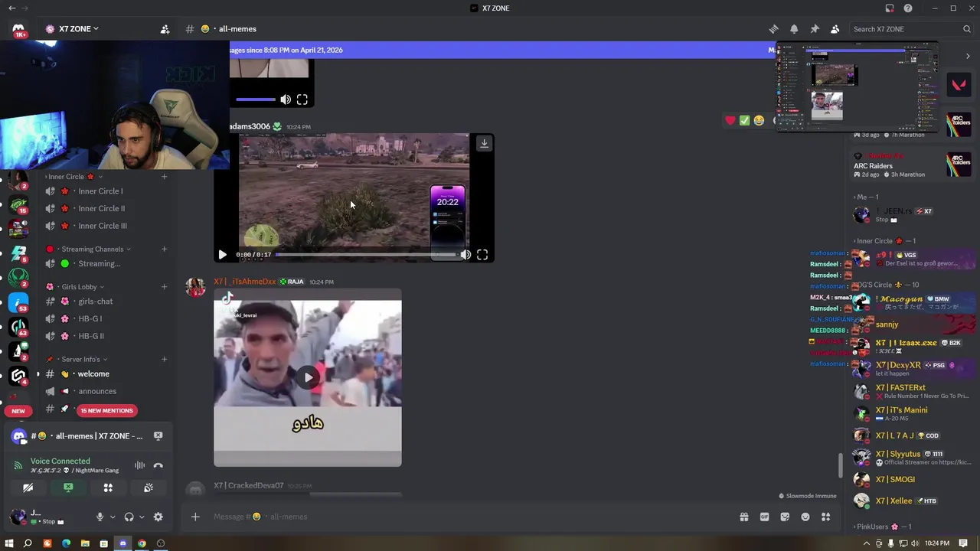This screenshot has height=551, width=980.
Task: Mark as read on the new-messages bar
Action: [771, 50]
